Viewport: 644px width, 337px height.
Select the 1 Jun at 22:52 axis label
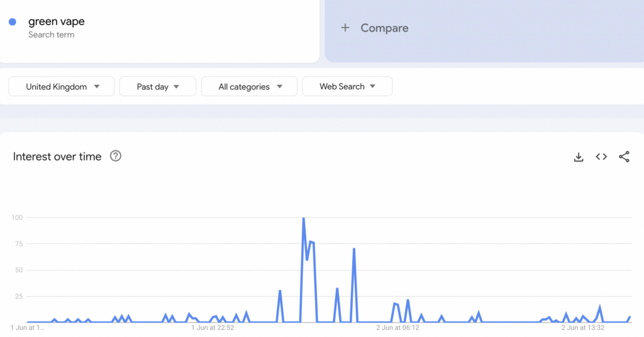coord(213,328)
